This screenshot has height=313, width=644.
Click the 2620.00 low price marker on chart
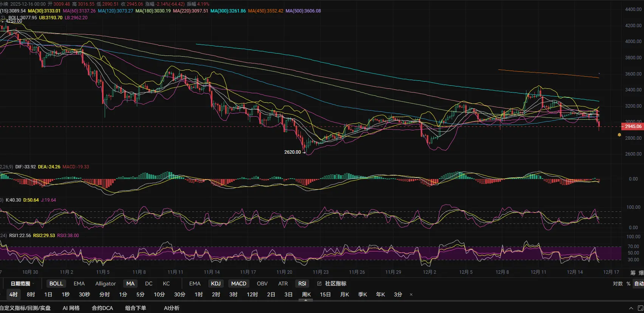point(293,152)
